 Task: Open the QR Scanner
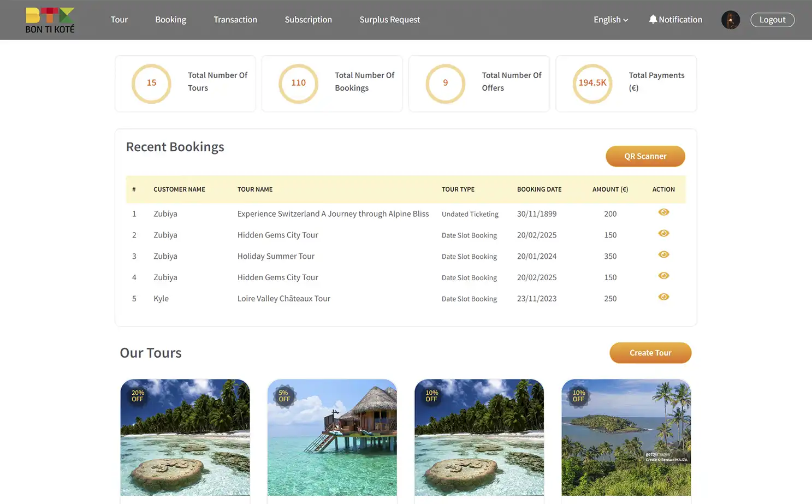pos(645,156)
